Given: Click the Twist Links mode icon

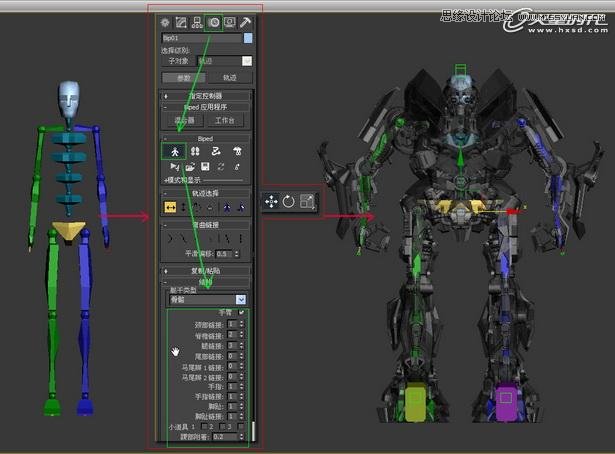Looking at the screenshot, I should (184, 238).
